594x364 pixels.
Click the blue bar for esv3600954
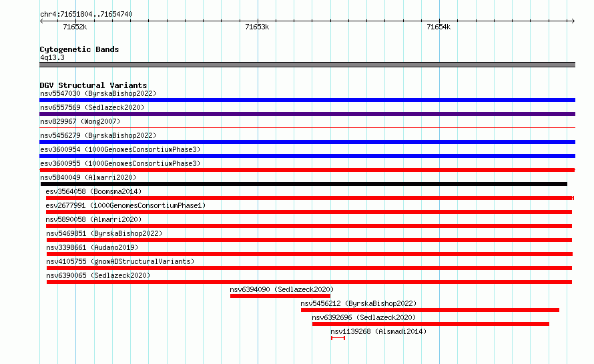point(307,156)
